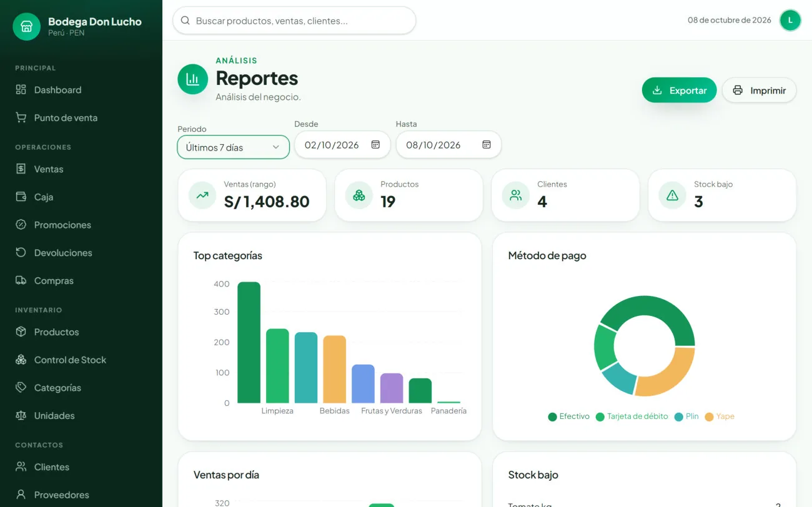Screen dimensions: 812x507
Task: Toggle Plin legend swatch
Action: tap(679, 416)
